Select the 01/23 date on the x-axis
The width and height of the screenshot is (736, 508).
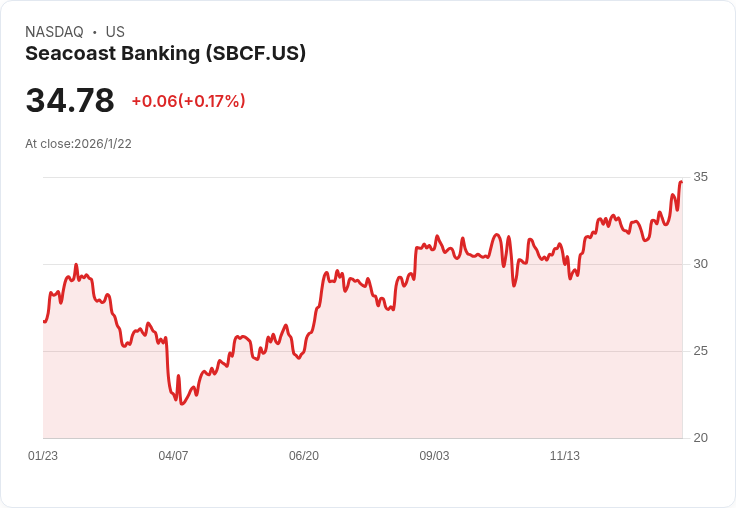point(43,456)
